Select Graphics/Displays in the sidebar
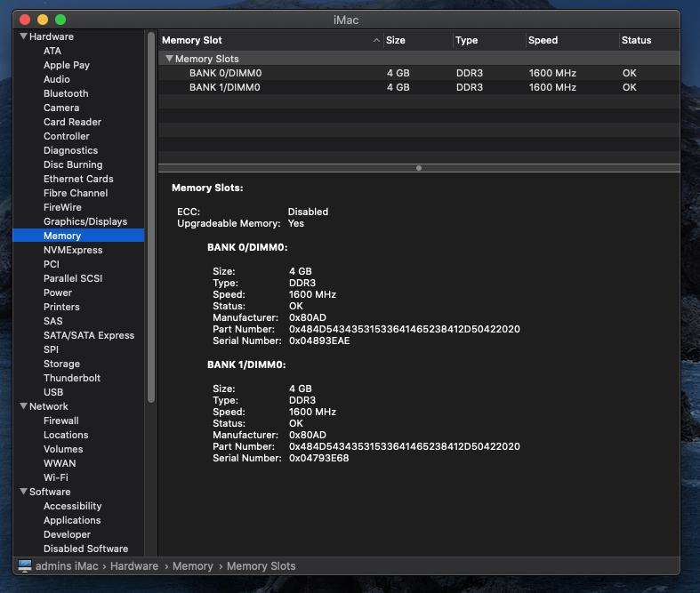 [85, 221]
